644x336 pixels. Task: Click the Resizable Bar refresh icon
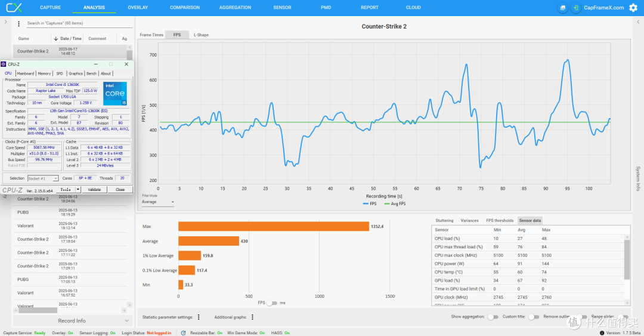[x=183, y=332]
